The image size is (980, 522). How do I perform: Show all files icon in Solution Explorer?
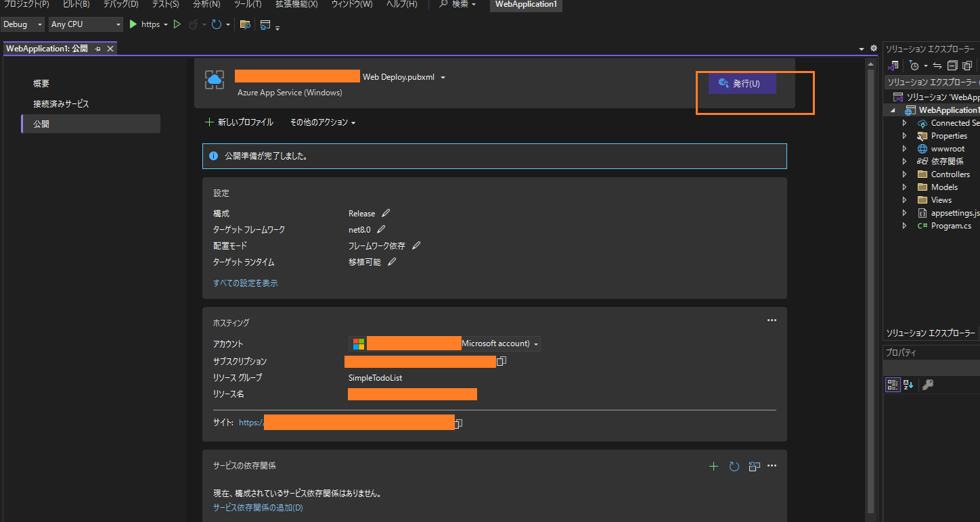pyautogui.click(x=967, y=66)
